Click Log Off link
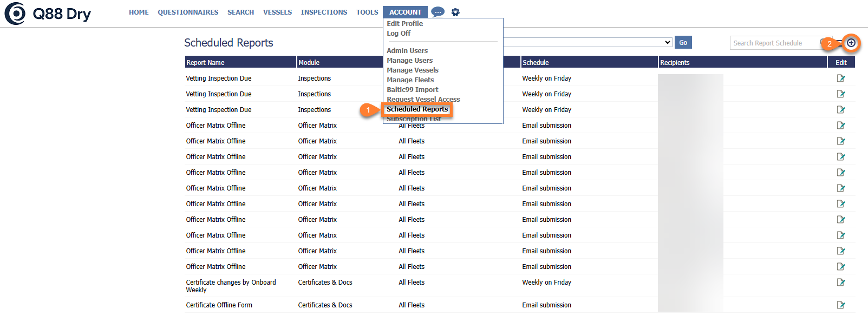The width and height of the screenshot is (868, 322). coord(398,34)
